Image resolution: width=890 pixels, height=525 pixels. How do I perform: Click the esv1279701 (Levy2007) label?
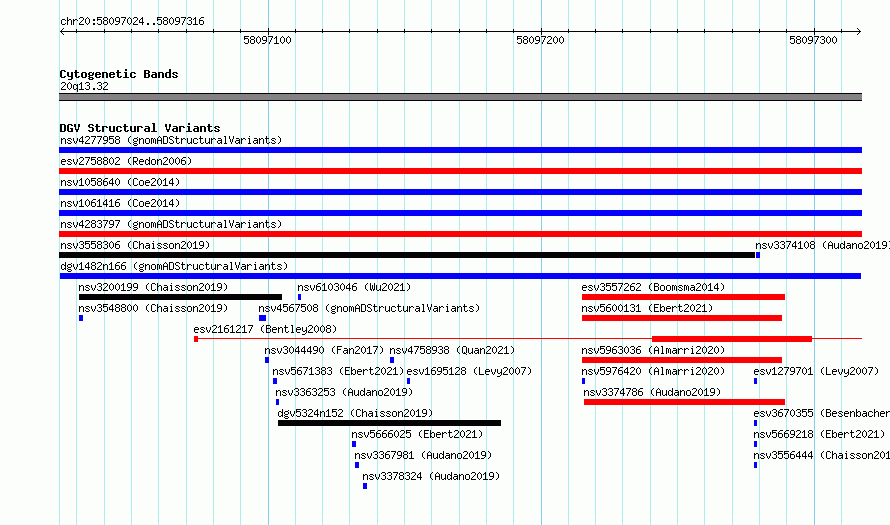tap(816, 371)
